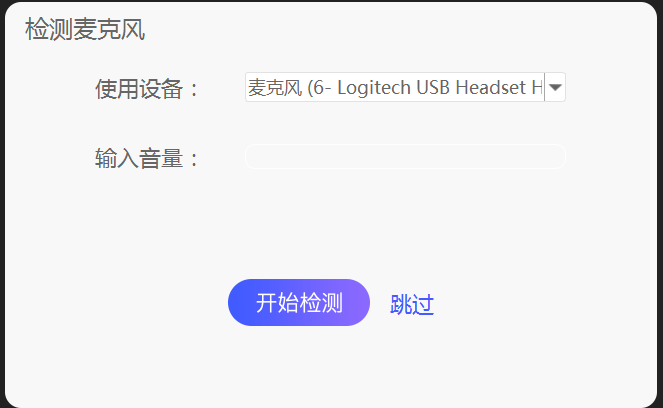Begin the test with 开始检测
663x408 pixels.
[299, 302]
